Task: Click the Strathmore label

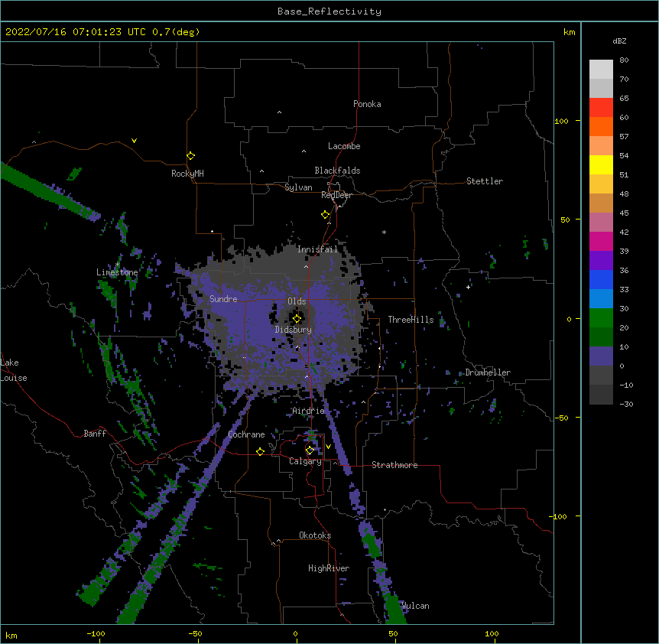Action: pyautogui.click(x=394, y=465)
